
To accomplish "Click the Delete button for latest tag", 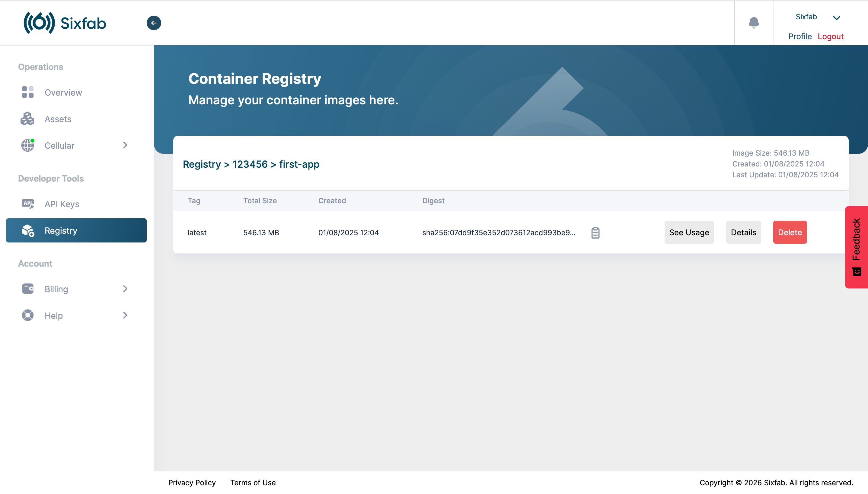I will point(790,232).
